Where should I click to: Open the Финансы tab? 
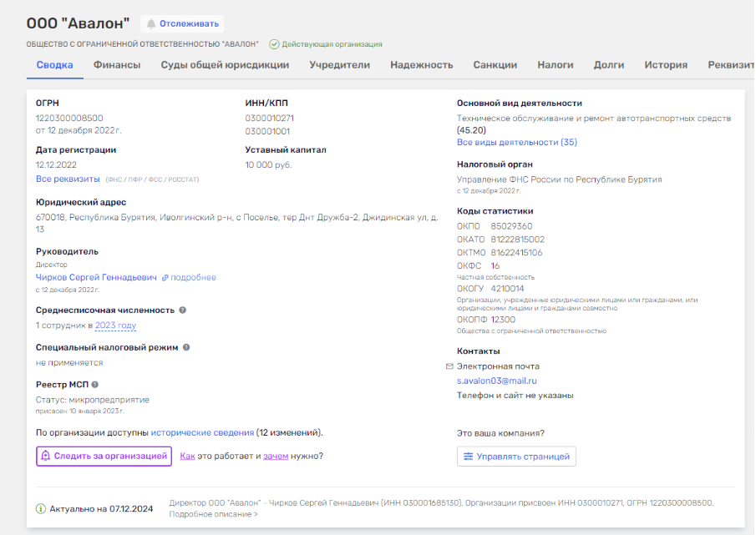click(x=117, y=65)
